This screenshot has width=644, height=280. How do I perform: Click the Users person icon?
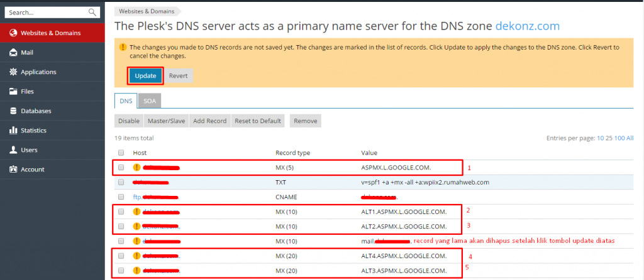coord(13,149)
